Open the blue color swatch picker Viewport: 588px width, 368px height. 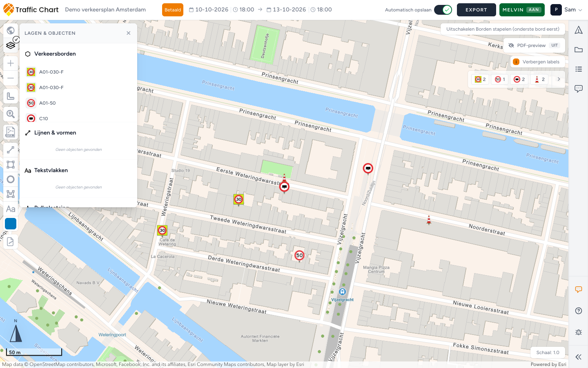[11, 224]
